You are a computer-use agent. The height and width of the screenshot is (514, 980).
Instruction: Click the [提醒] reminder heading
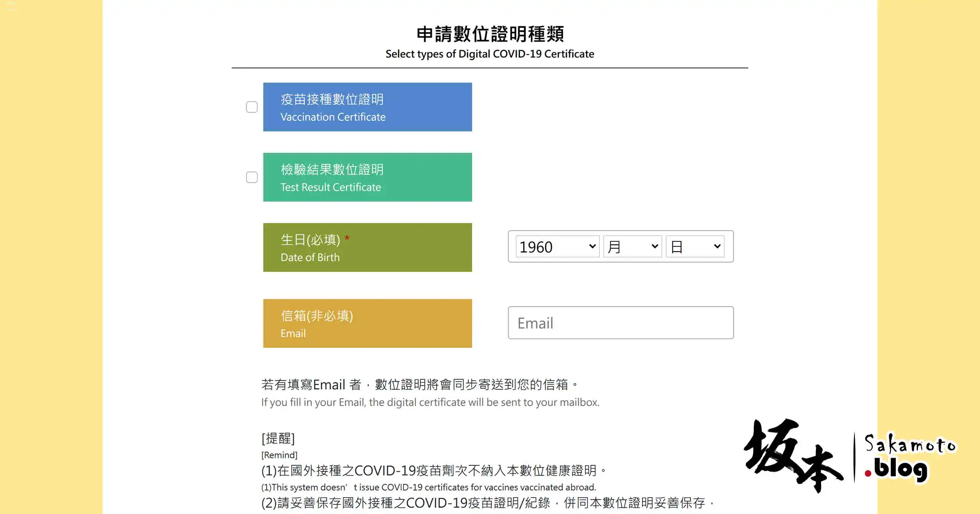(278, 438)
